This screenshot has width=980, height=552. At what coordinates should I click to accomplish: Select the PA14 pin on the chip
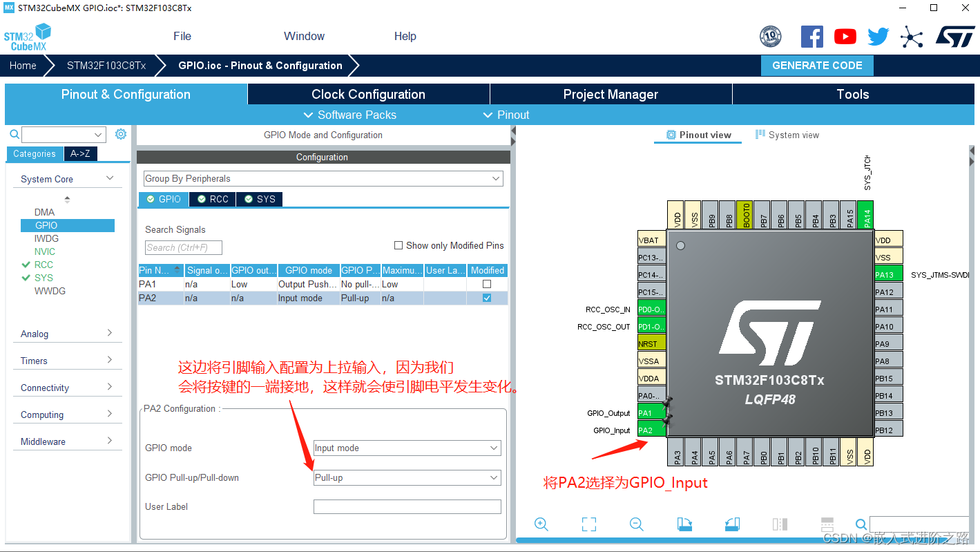point(866,215)
